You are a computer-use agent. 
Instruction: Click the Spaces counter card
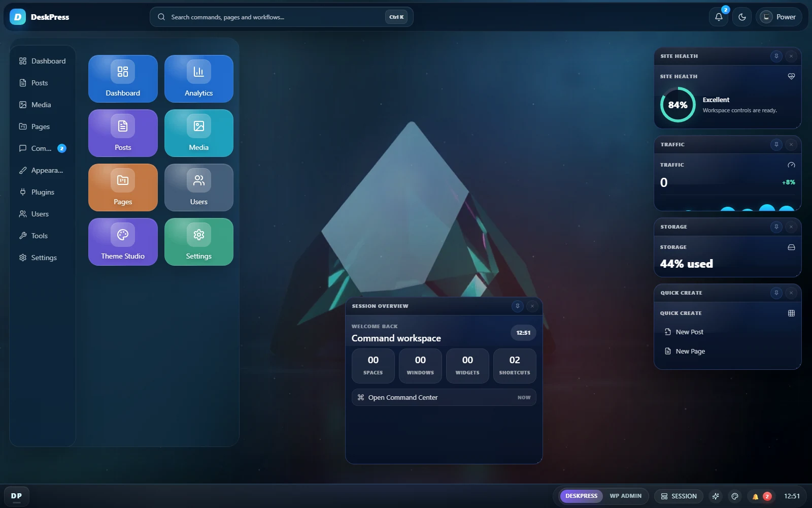tap(373, 365)
